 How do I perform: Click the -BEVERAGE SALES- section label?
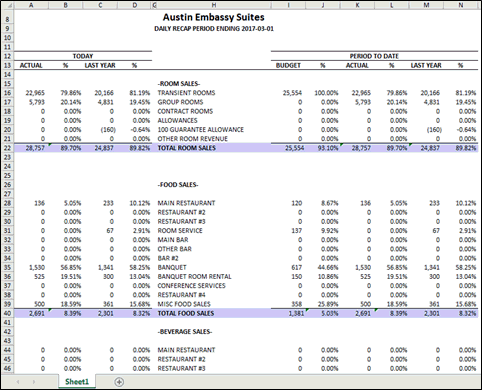[185, 332]
